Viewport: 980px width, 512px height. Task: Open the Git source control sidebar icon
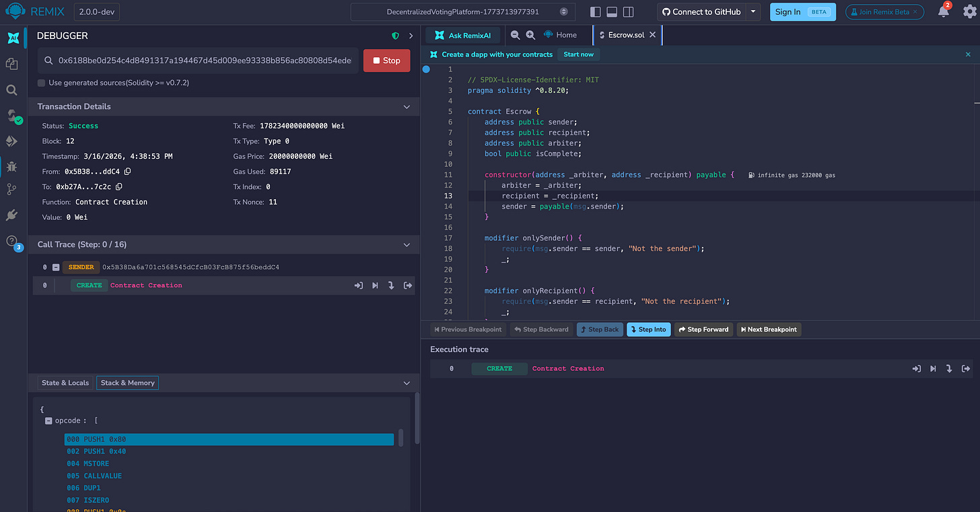pos(11,189)
